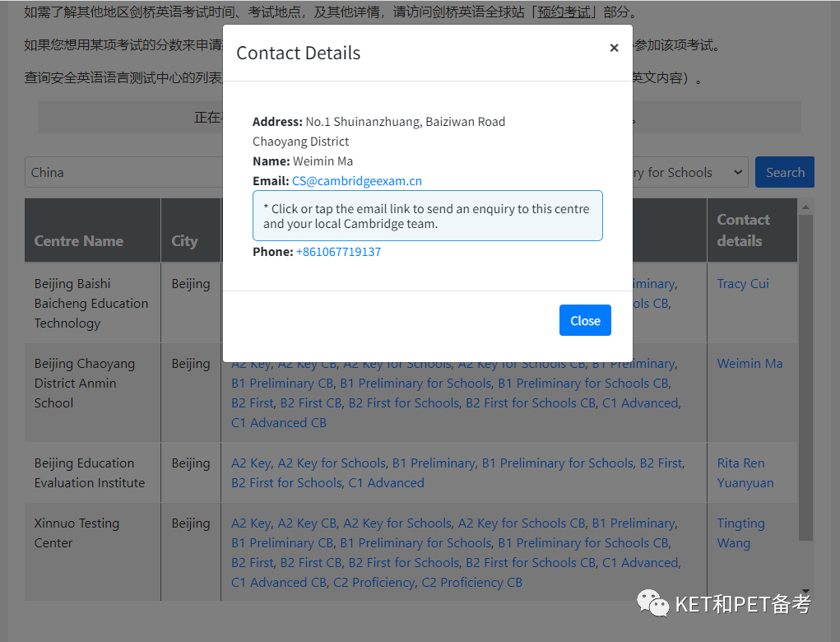Click A2 Key CB in Xinnuo row
Screen dimensions: 840x642
tap(307, 523)
